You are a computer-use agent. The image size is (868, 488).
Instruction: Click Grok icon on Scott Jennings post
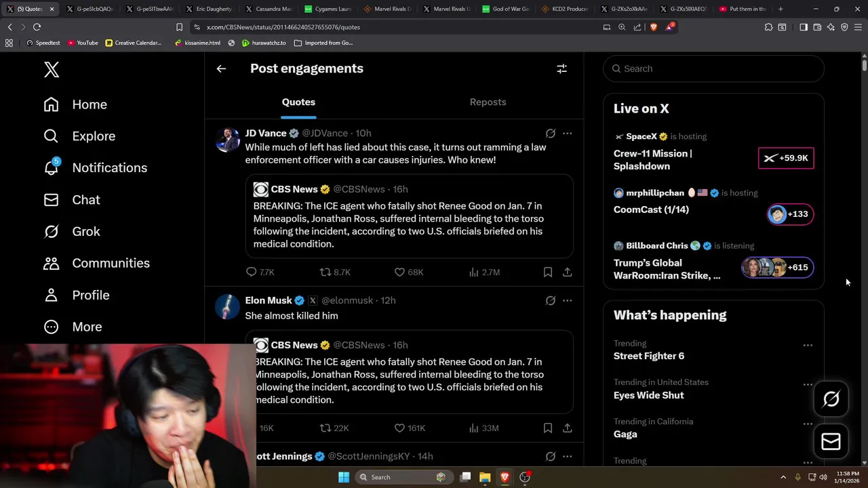pyautogui.click(x=551, y=456)
